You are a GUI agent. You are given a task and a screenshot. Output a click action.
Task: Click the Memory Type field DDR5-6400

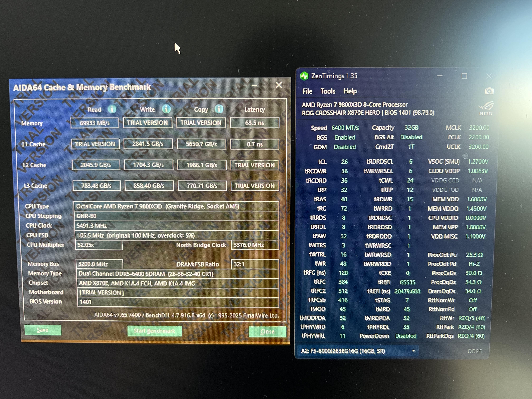point(177,274)
